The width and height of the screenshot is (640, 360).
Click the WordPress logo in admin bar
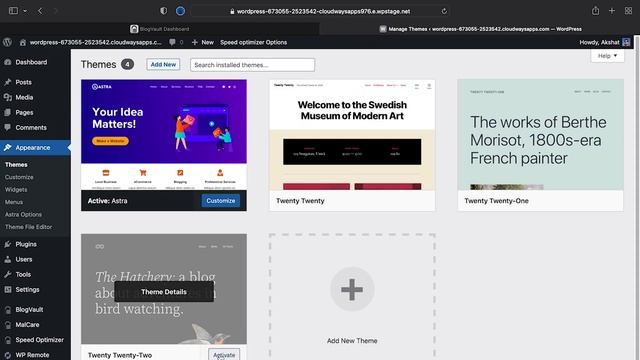coord(7,42)
